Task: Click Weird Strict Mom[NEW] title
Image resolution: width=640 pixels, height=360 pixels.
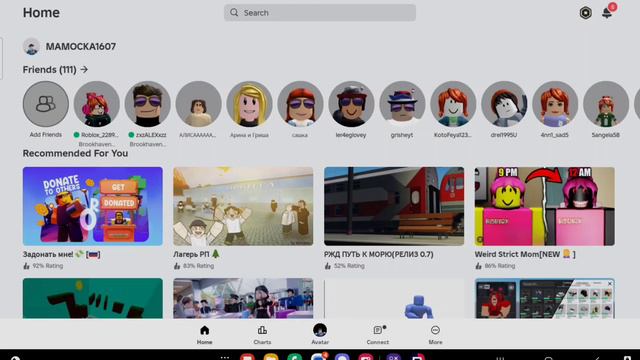Action: [x=525, y=254]
